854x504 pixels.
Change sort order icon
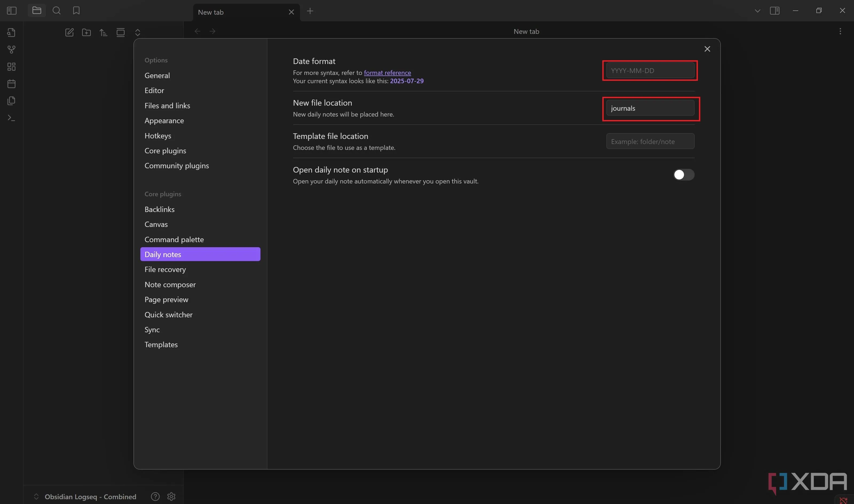point(103,32)
